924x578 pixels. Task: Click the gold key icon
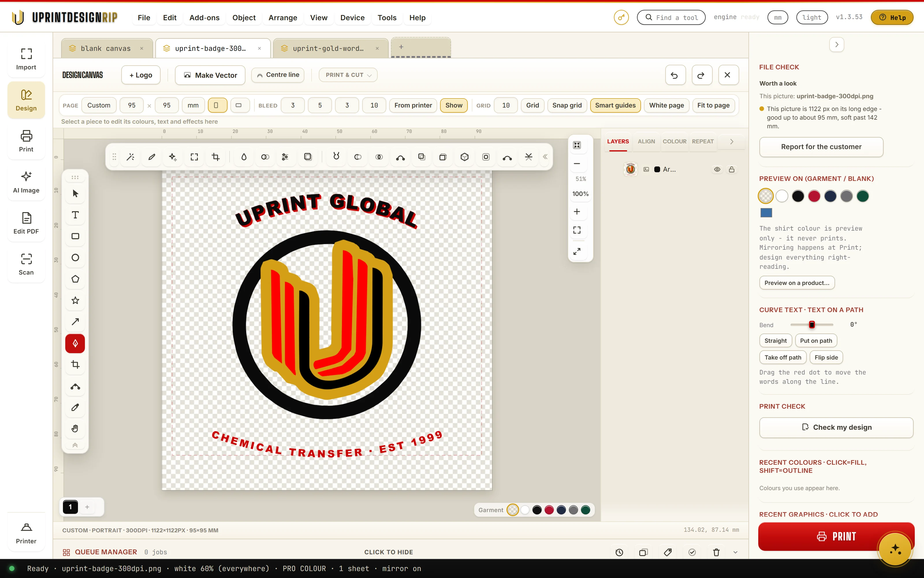[621, 17]
